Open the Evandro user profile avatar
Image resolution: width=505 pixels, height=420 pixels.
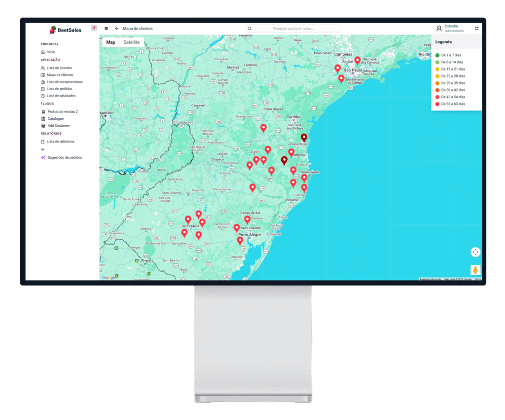coord(439,29)
